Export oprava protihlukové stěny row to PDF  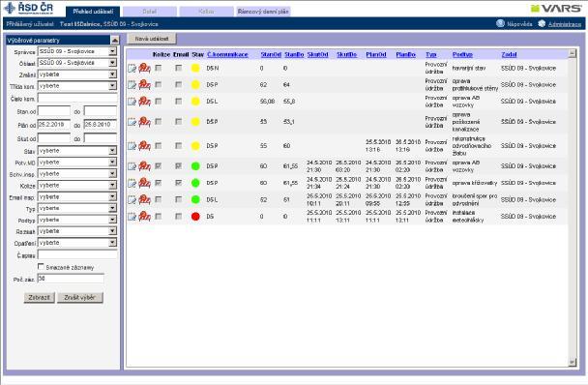tap(145, 84)
